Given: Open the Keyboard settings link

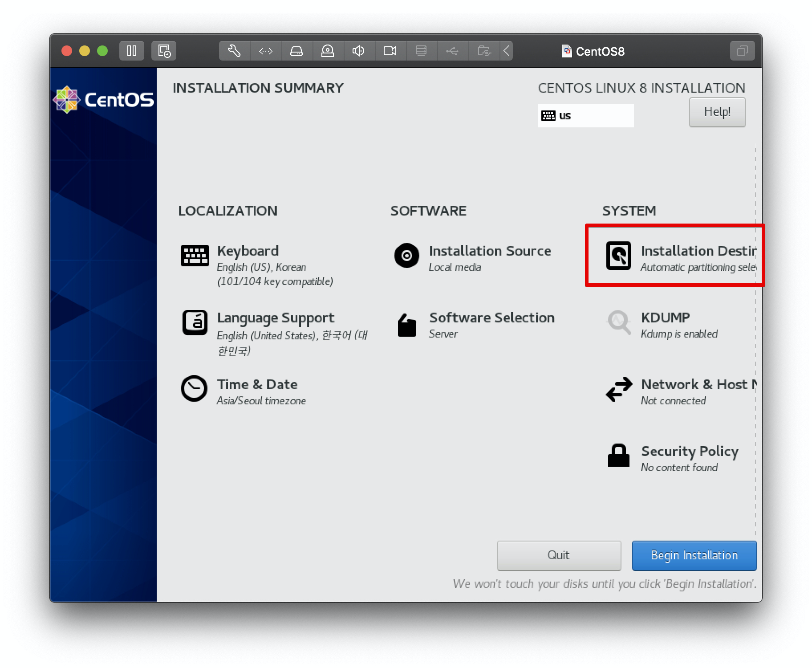Looking at the screenshot, I should (248, 251).
